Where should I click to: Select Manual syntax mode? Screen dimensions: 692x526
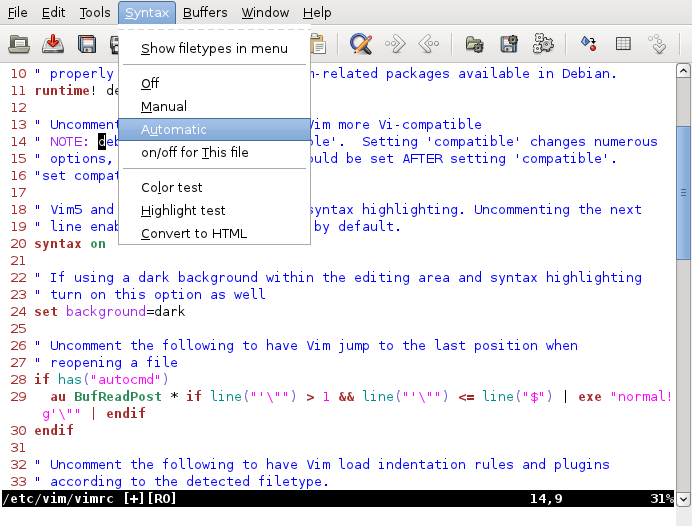click(x=164, y=106)
